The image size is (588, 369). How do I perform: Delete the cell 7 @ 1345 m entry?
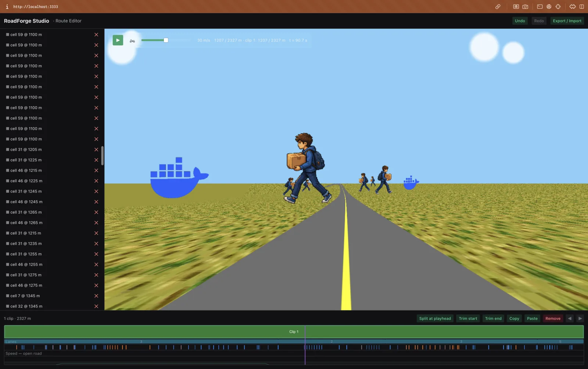[96, 296]
